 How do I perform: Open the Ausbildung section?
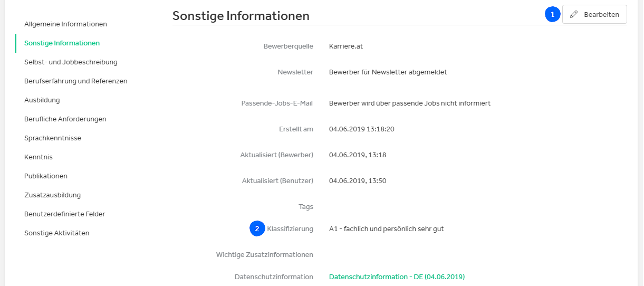tap(42, 100)
